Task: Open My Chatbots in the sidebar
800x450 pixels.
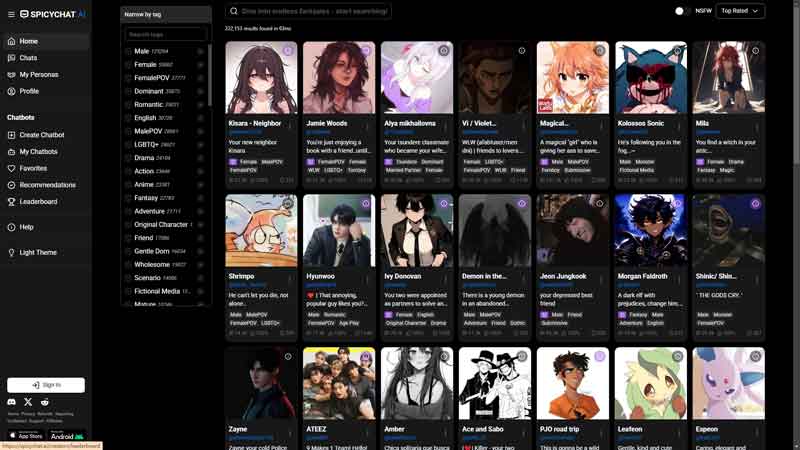Action: coord(46,152)
